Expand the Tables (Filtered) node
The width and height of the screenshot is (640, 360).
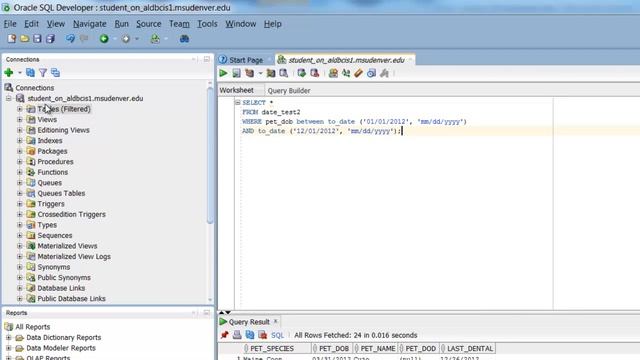pos(20,109)
